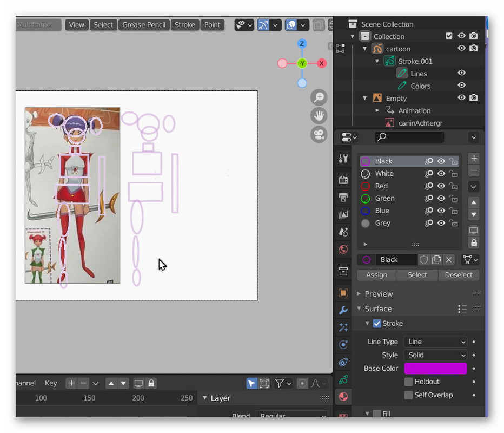Click the pan view hand icon
The height and width of the screenshot is (433, 504).
319,116
